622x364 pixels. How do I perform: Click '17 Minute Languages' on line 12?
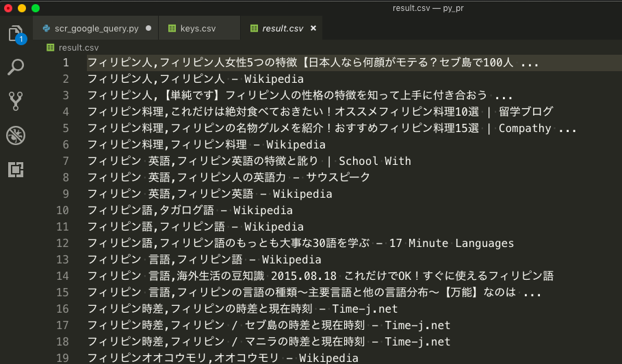coord(452,243)
